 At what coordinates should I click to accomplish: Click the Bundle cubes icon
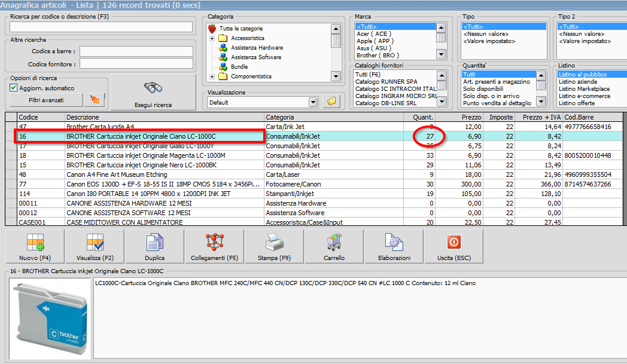[x=223, y=67]
